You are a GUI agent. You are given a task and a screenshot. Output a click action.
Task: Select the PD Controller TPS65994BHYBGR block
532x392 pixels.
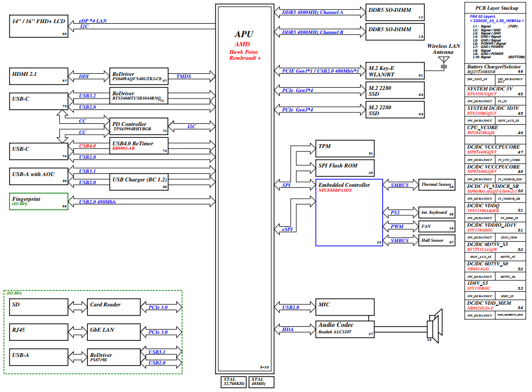(139, 127)
